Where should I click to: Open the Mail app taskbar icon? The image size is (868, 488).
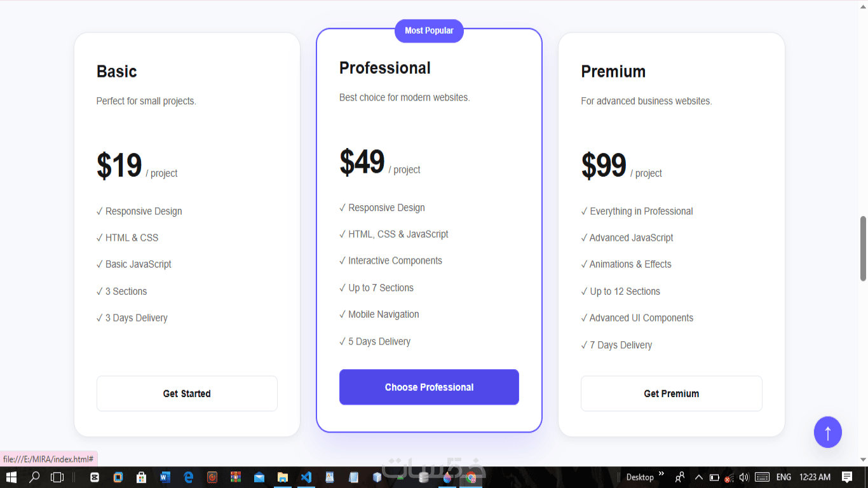(x=259, y=477)
